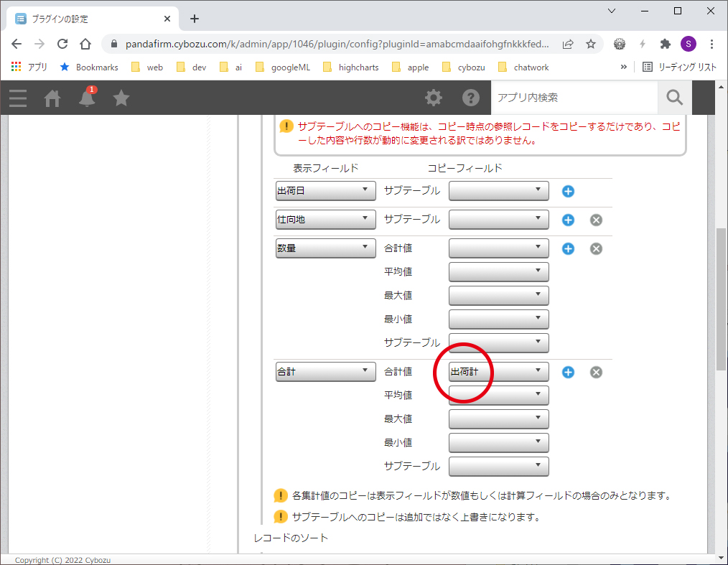Go to the kintone portal home icon
The height and width of the screenshot is (565, 728).
52,98
